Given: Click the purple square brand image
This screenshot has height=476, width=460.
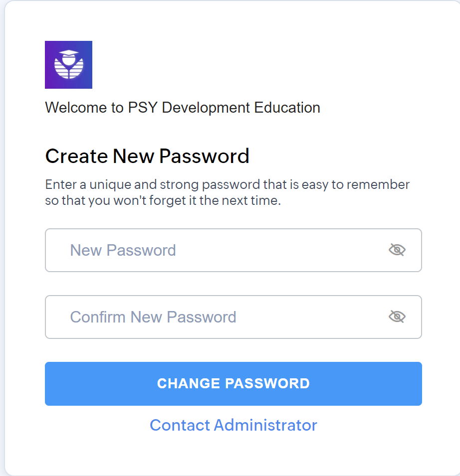Looking at the screenshot, I should [x=69, y=65].
